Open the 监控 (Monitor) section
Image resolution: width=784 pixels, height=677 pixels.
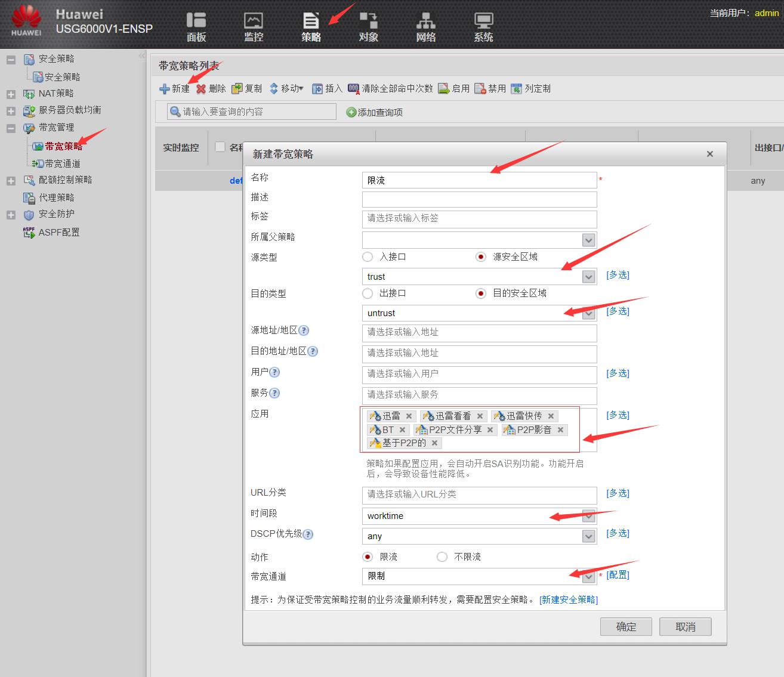click(x=253, y=25)
